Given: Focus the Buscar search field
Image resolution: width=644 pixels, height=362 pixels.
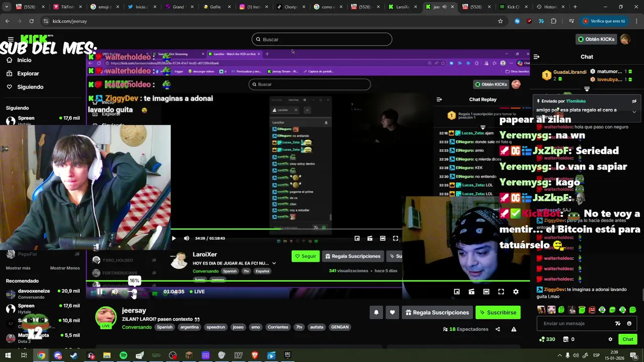Looking at the screenshot, I should (x=322, y=39).
